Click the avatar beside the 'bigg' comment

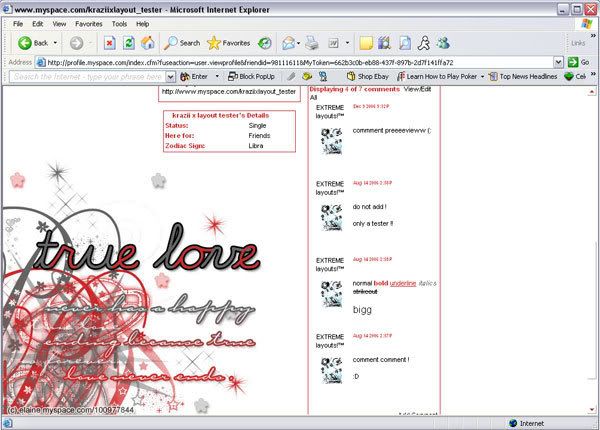pos(331,294)
